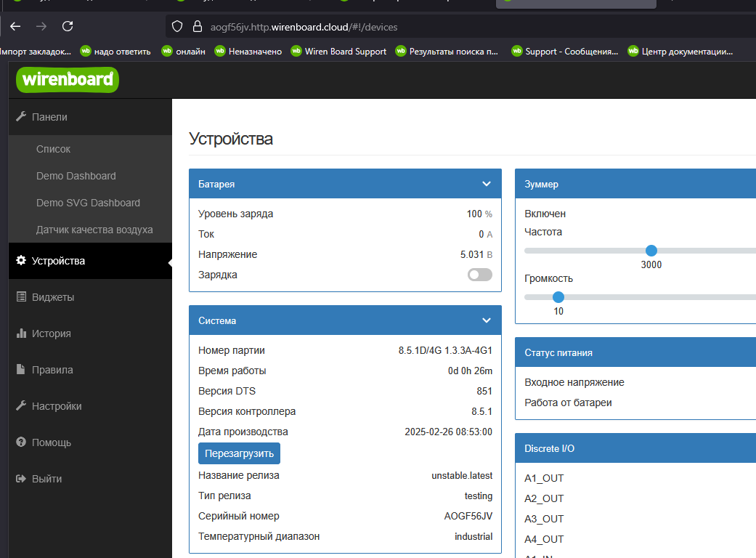Click the История bar chart icon
The height and width of the screenshot is (558, 756).
(x=21, y=333)
